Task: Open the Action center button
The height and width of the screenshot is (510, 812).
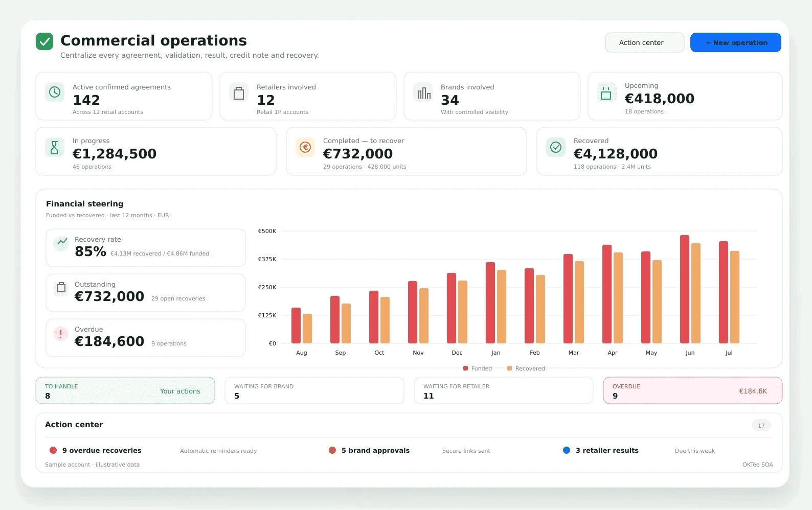Action: [644, 42]
